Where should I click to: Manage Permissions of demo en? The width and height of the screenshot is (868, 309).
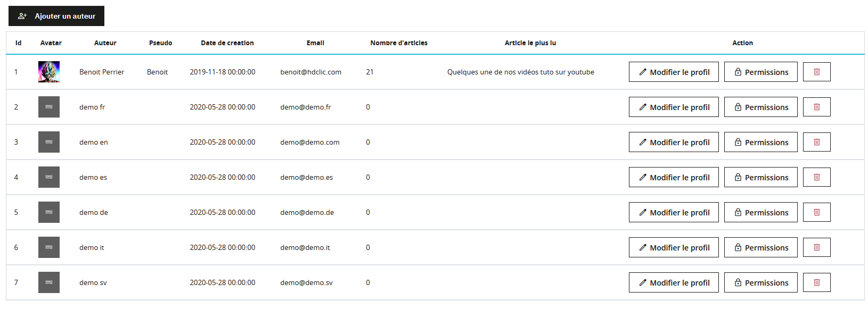761,142
